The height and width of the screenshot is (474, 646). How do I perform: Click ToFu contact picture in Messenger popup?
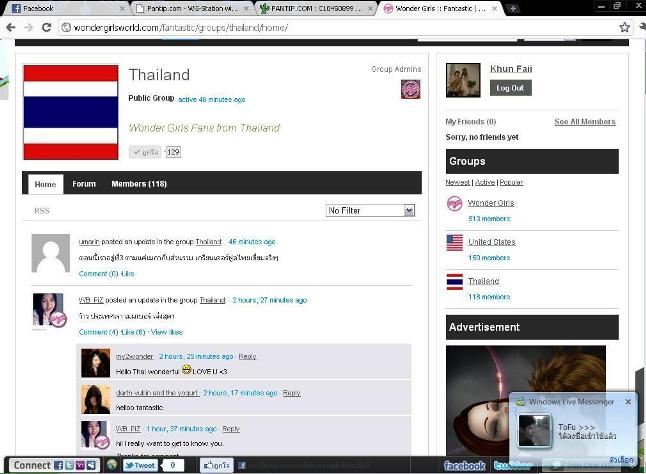tap(534, 431)
